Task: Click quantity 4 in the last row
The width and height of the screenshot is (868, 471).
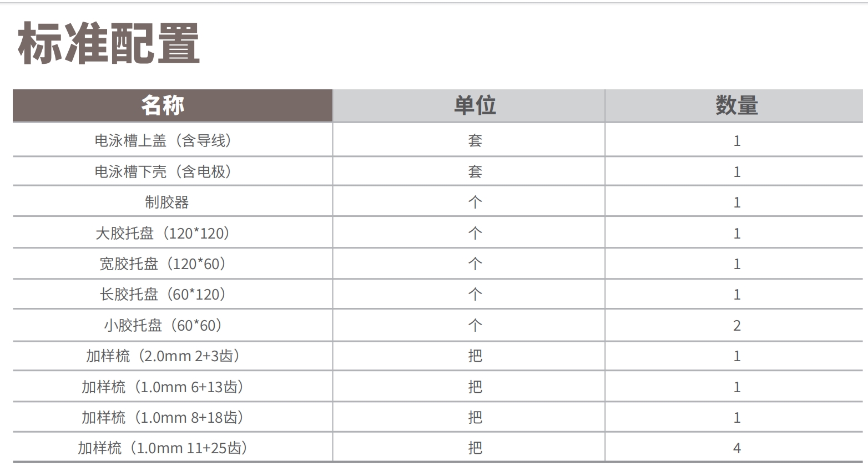Action: point(736,448)
